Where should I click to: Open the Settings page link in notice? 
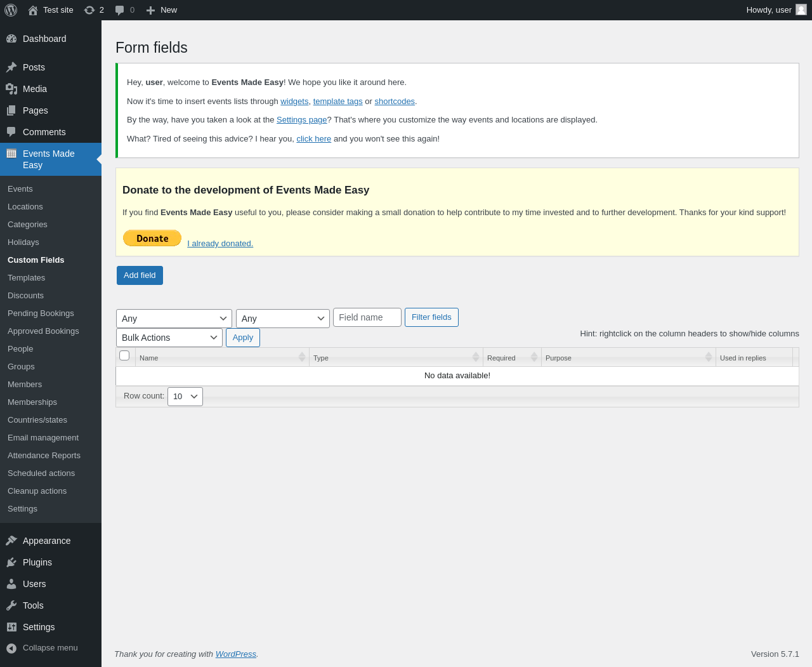[x=302, y=120]
